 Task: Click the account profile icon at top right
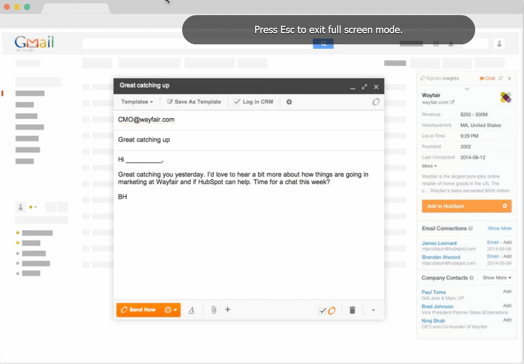[x=499, y=44]
